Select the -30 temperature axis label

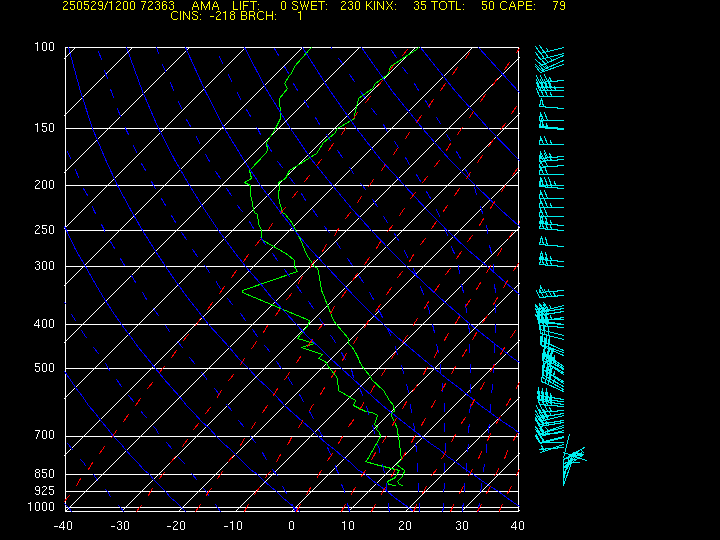(x=120, y=526)
